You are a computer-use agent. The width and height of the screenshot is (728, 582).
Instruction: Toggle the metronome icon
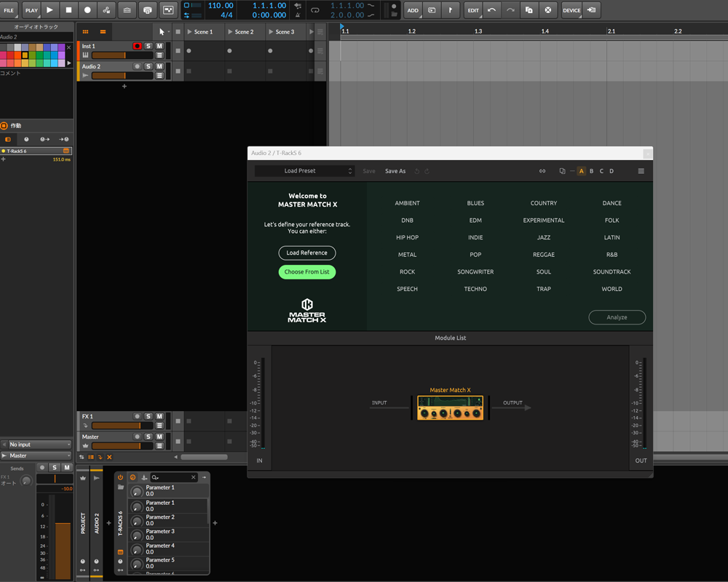pos(298,15)
